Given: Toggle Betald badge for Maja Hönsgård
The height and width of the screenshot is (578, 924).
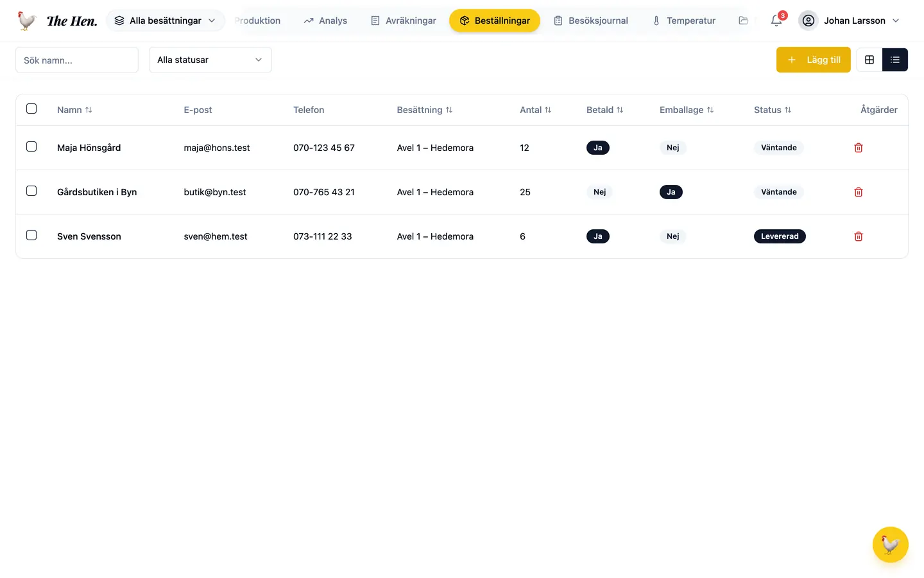Looking at the screenshot, I should pos(598,148).
